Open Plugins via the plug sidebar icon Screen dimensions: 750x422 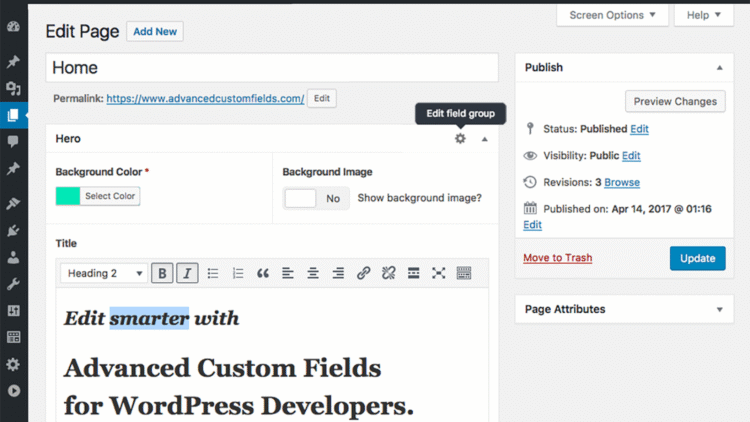[x=13, y=231]
